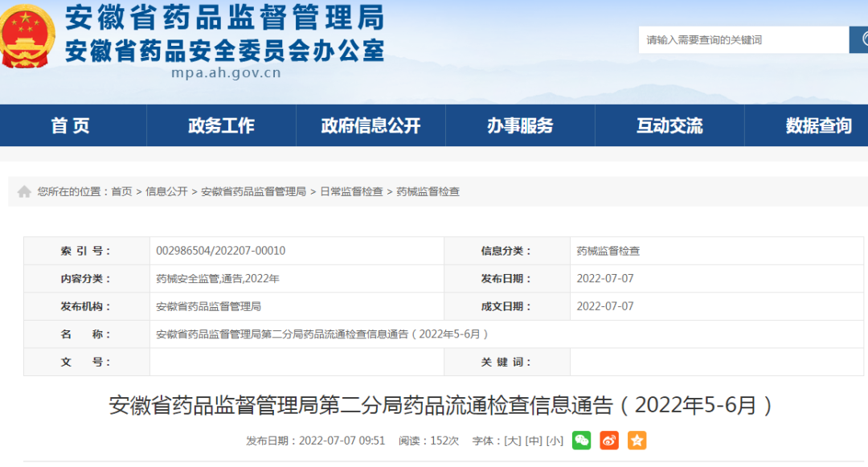Click the 信息公开 breadcrumb link
The height and width of the screenshot is (467, 868).
[166, 192]
